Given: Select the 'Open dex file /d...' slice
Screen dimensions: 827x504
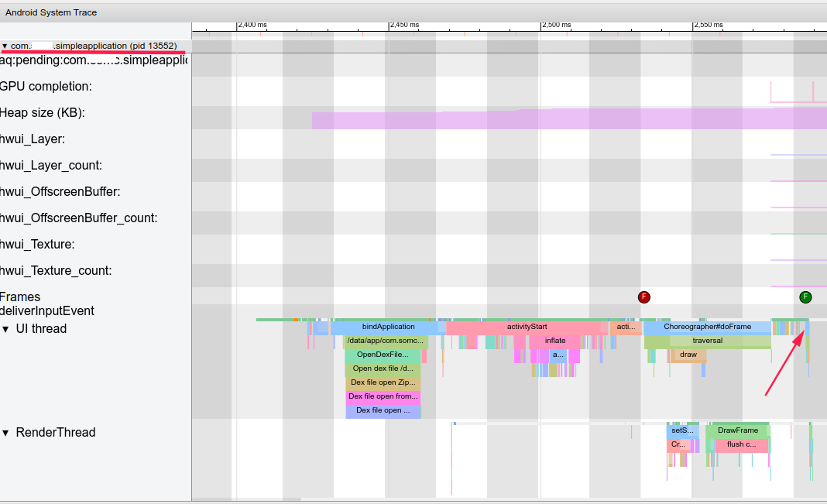Looking at the screenshot, I should coord(383,369).
